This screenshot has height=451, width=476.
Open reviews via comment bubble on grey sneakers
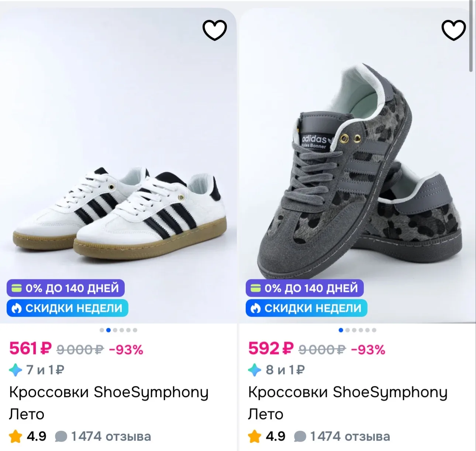(300, 437)
